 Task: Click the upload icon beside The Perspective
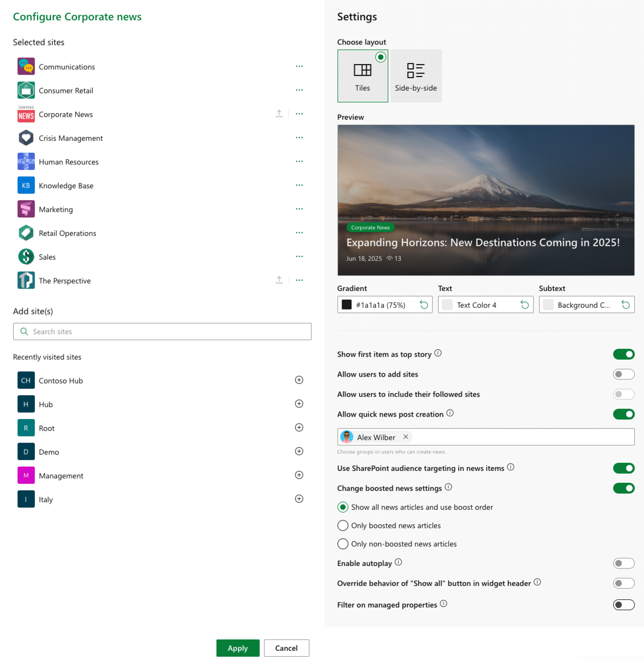tap(279, 280)
